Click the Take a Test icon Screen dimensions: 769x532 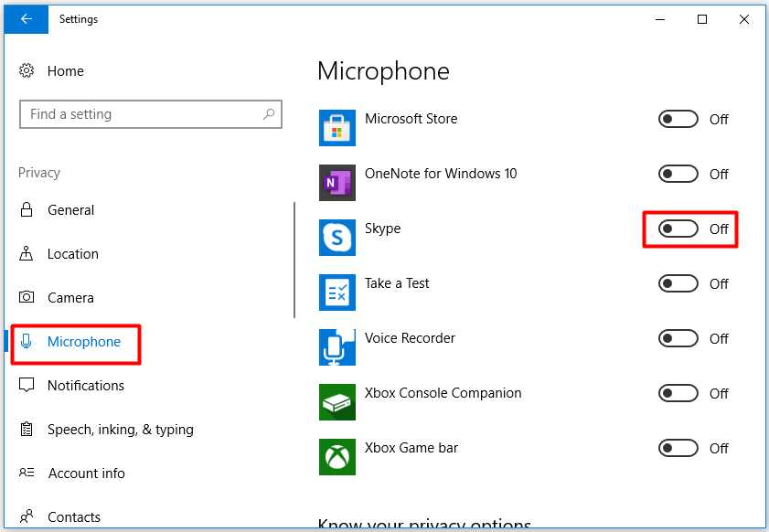[x=337, y=293]
